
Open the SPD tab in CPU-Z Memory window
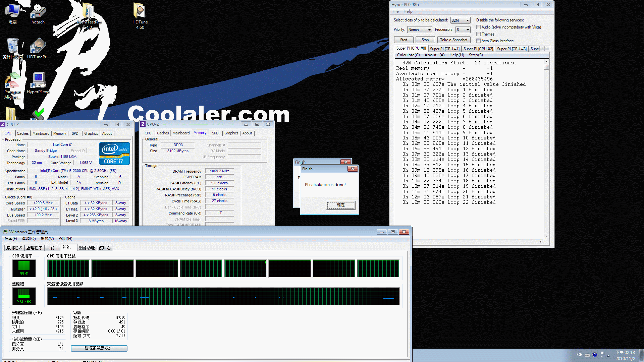click(215, 133)
